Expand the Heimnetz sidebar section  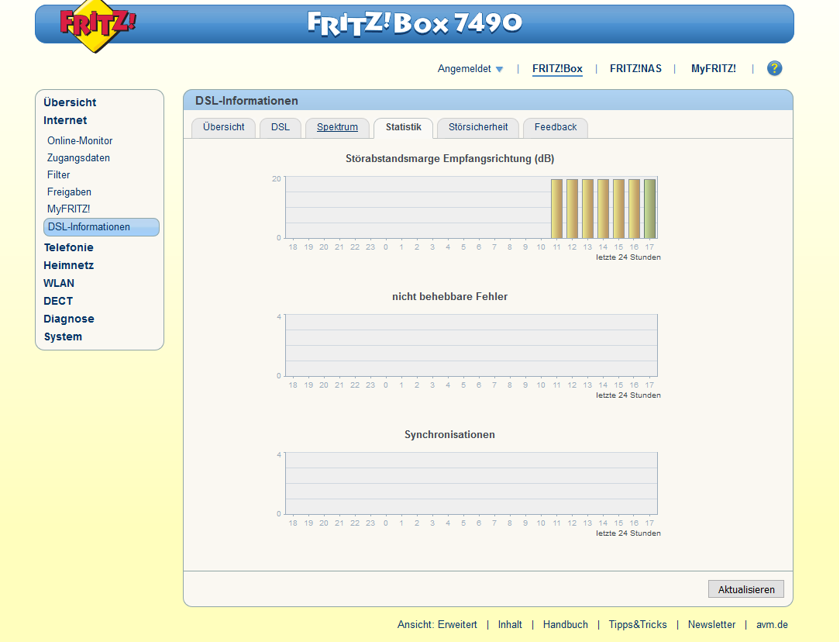(68, 265)
